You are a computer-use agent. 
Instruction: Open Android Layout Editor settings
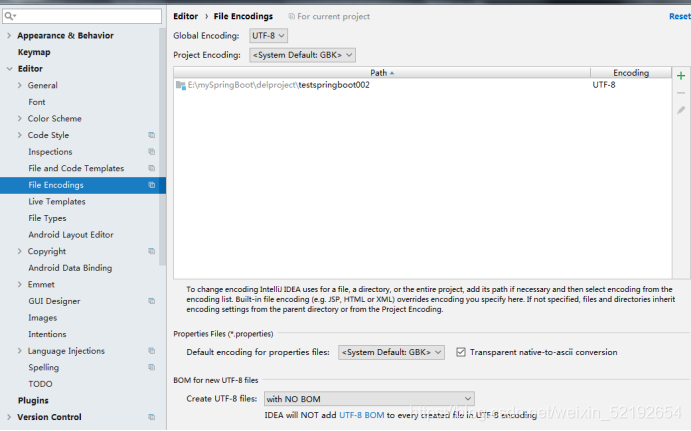tap(71, 235)
